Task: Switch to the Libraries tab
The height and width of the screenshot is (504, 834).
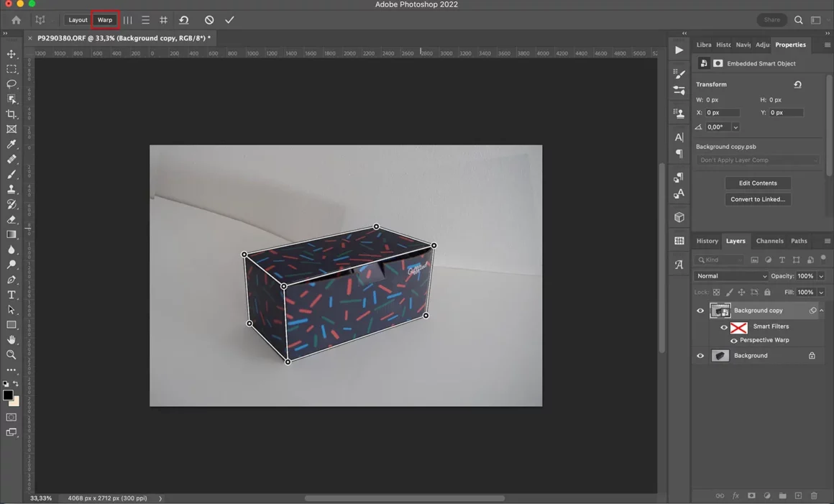Action: tap(703, 45)
